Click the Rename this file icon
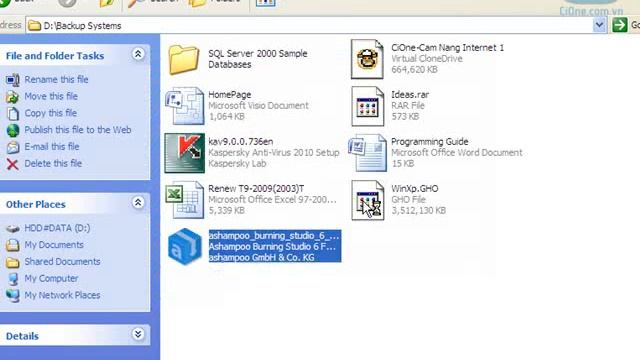This screenshot has width=640, height=360. (x=13, y=80)
